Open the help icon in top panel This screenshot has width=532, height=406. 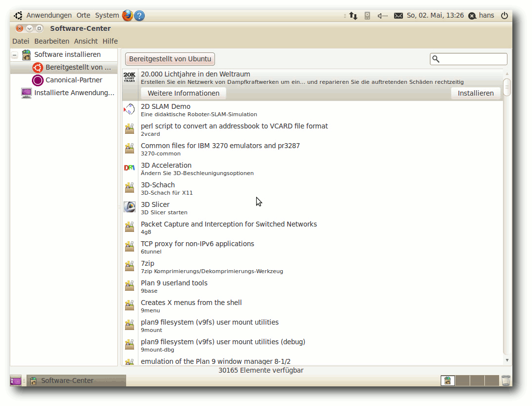(x=139, y=16)
